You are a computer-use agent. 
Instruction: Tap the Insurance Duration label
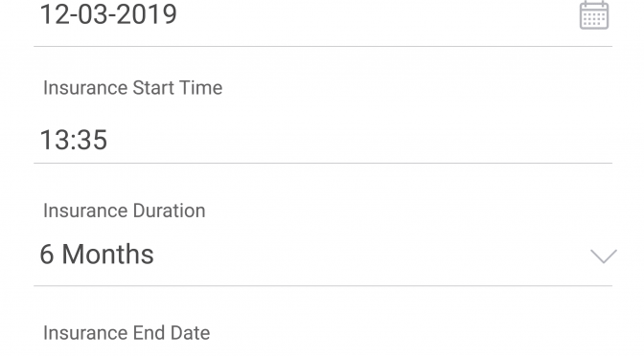(x=124, y=211)
